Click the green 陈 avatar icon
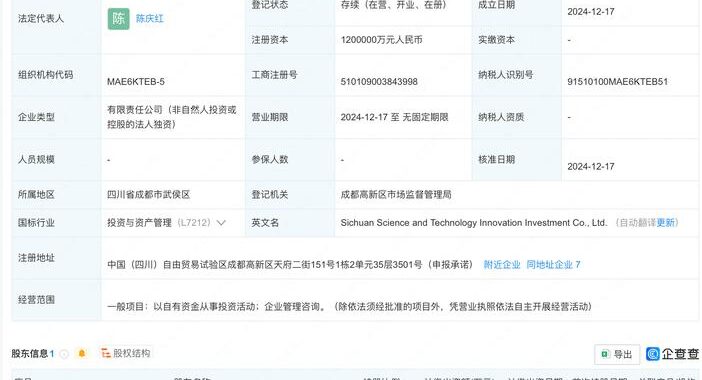Screen dimensions: 702x380 (119, 18)
